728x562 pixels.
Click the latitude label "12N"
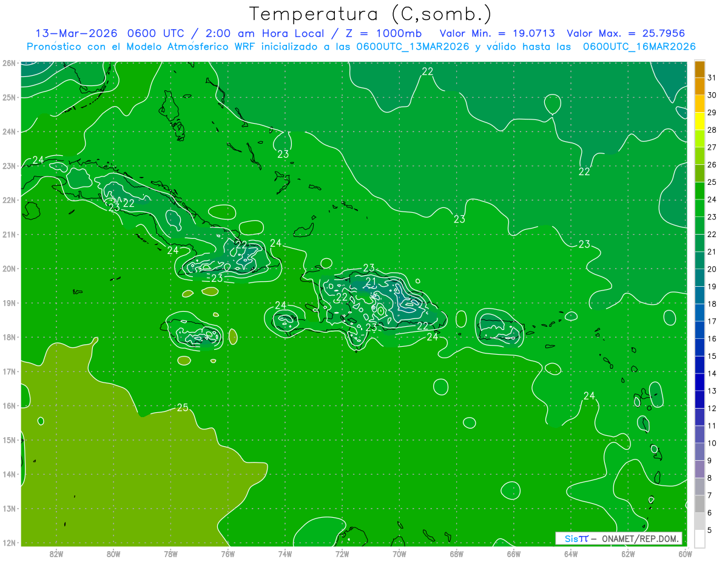(9, 543)
